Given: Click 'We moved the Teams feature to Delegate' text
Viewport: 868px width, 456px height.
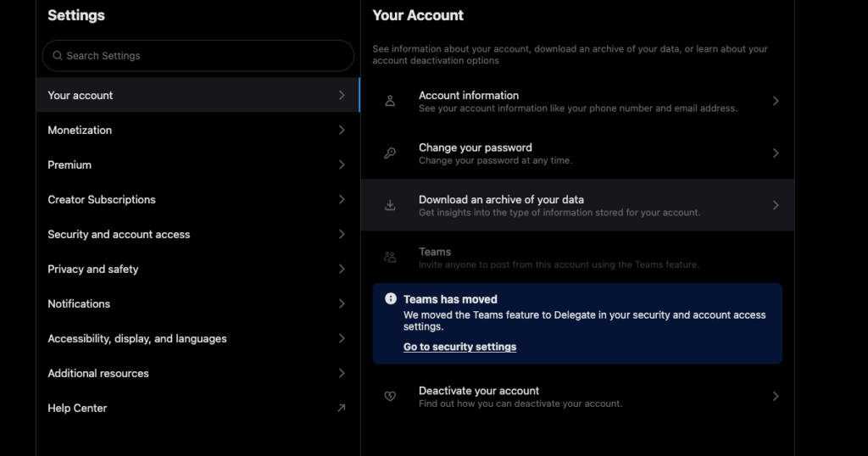Looking at the screenshot, I should pos(585,320).
